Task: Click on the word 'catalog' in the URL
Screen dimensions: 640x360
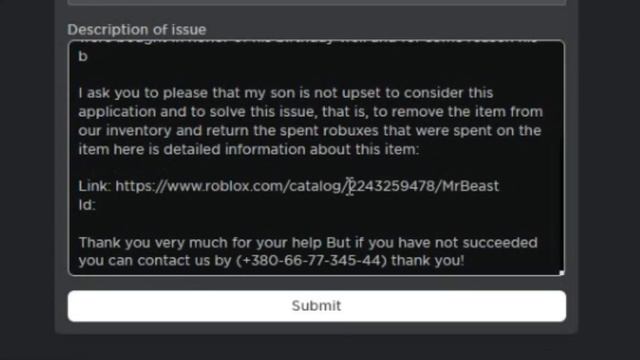Action: 317,187
